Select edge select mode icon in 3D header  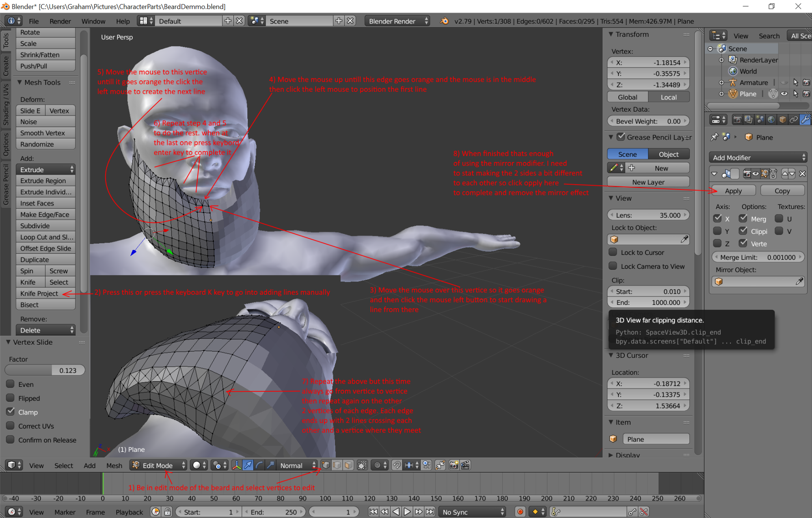337,465
